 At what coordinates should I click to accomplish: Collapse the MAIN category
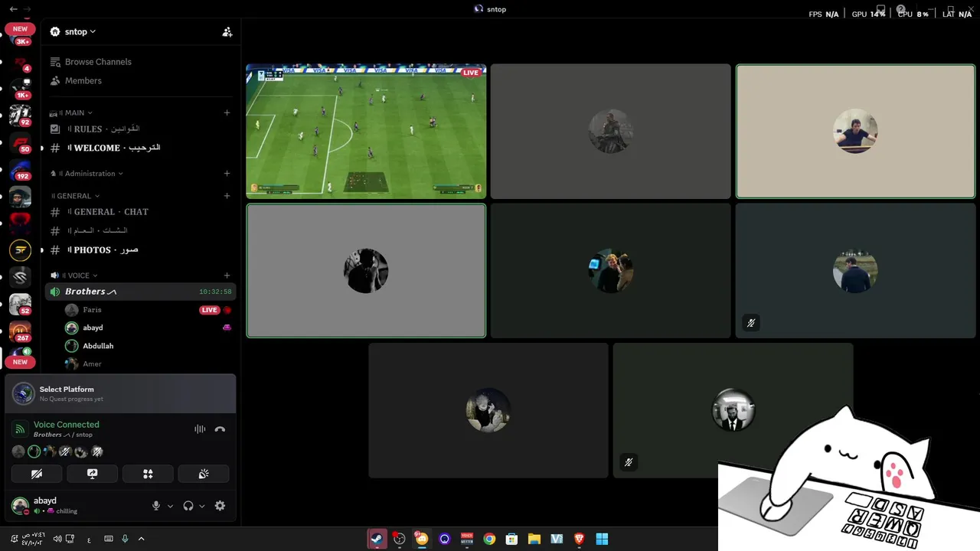tap(71, 112)
